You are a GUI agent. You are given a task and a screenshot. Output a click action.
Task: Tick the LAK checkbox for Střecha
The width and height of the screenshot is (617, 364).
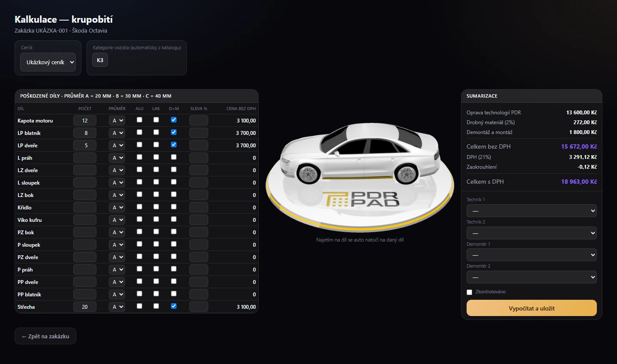click(156, 306)
